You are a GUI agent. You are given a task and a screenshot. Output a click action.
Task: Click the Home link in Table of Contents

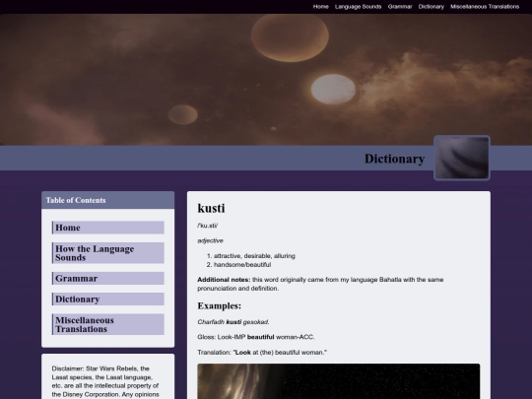point(108,228)
